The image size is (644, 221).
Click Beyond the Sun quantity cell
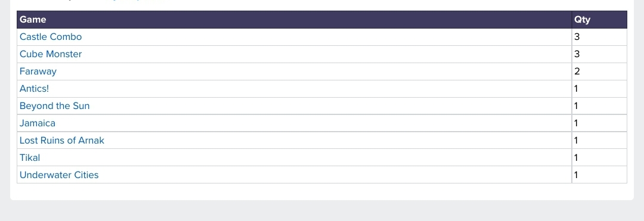click(599, 106)
